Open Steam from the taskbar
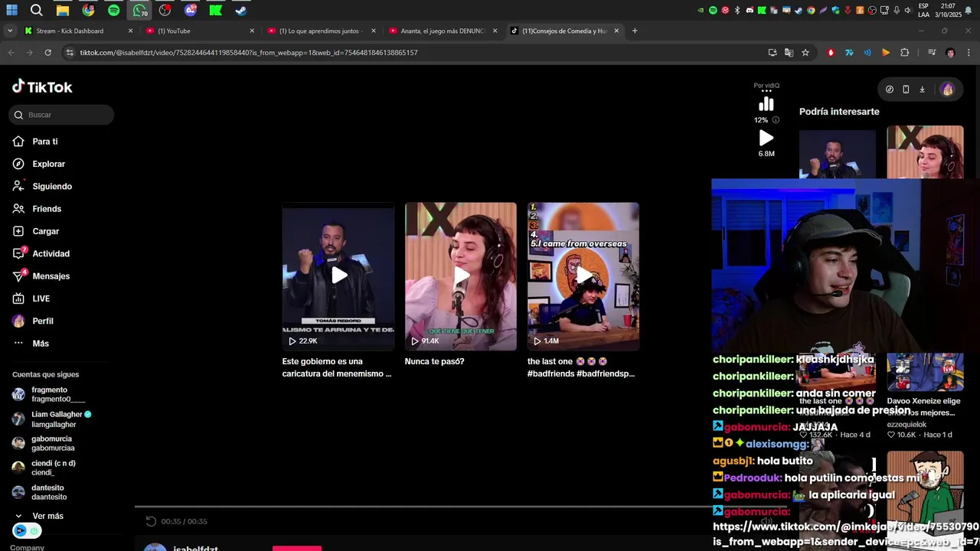 [x=240, y=11]
